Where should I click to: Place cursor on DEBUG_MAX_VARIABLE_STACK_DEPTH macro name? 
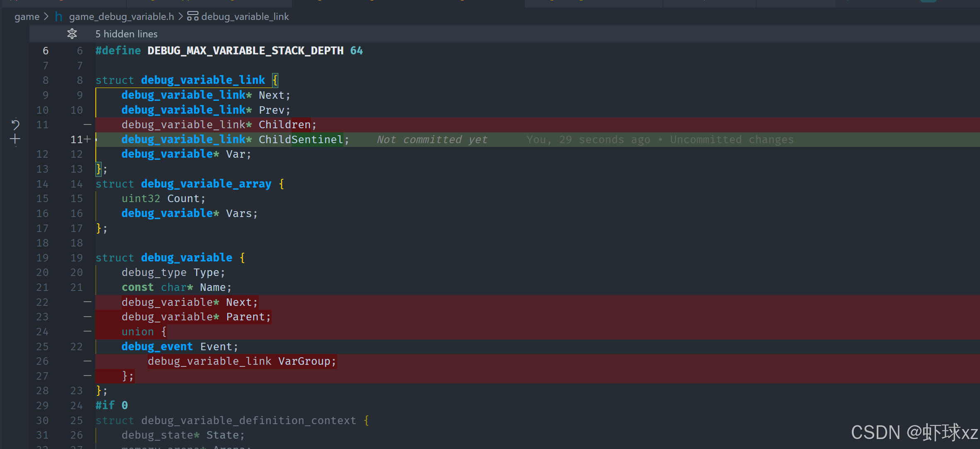245,51
